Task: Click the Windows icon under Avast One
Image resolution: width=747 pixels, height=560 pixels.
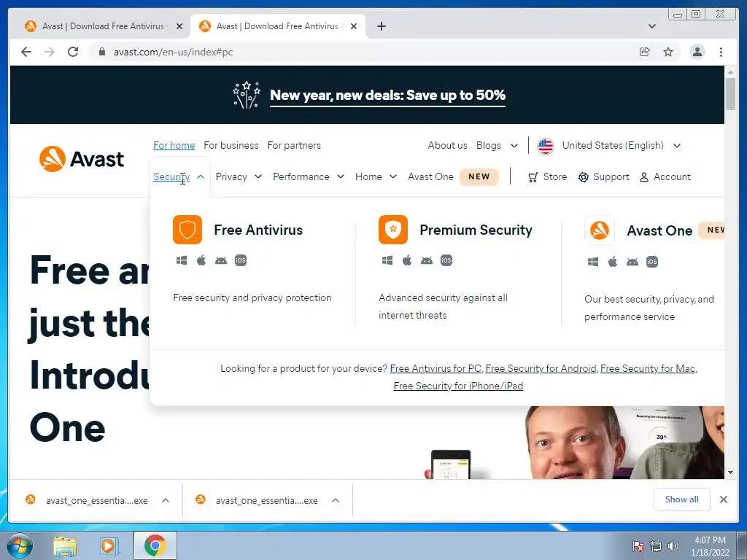Action: point(593,262)
